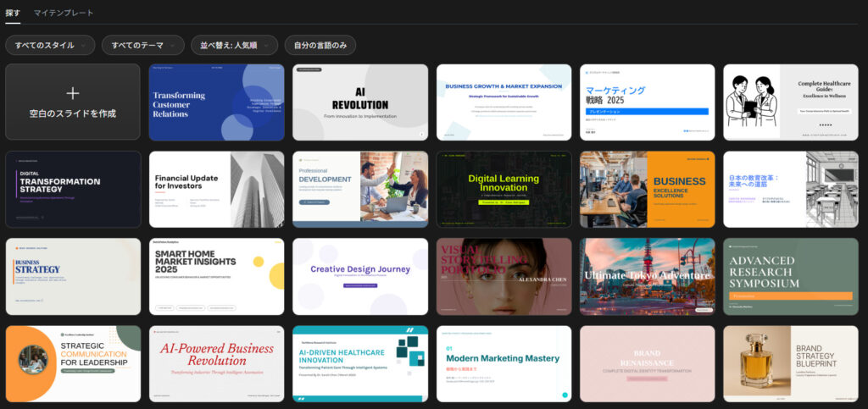
Task: Choose the Creative Design Journey template
Action: (x=360, y=276)
